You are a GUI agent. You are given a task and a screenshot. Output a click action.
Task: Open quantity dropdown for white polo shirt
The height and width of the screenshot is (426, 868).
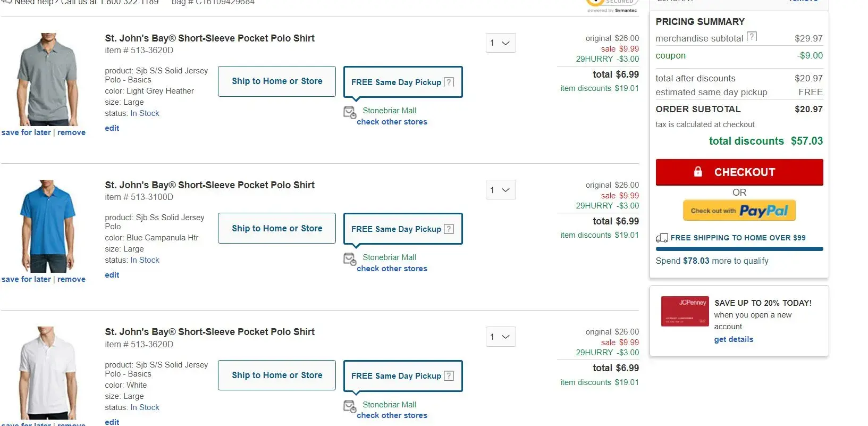501,337
